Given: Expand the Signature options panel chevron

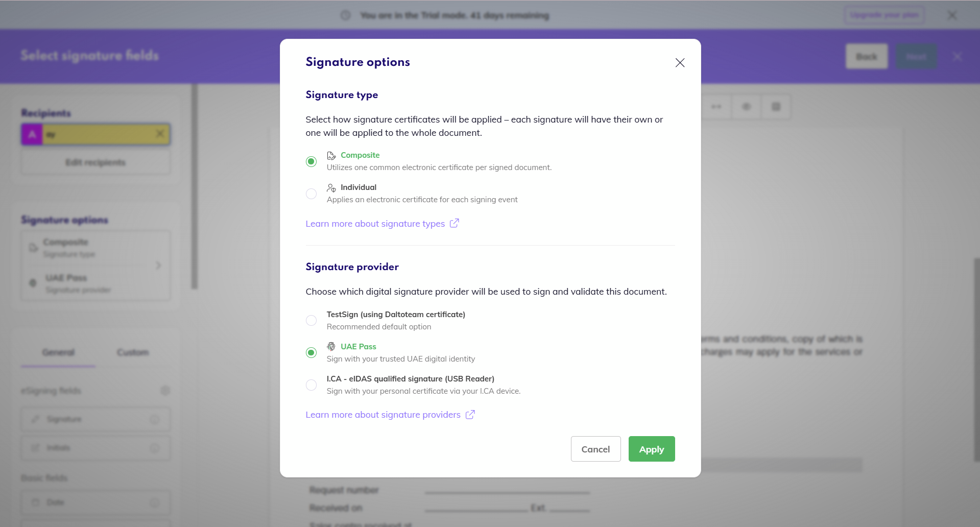Looking at the screenshot, I should coord(158,266).
